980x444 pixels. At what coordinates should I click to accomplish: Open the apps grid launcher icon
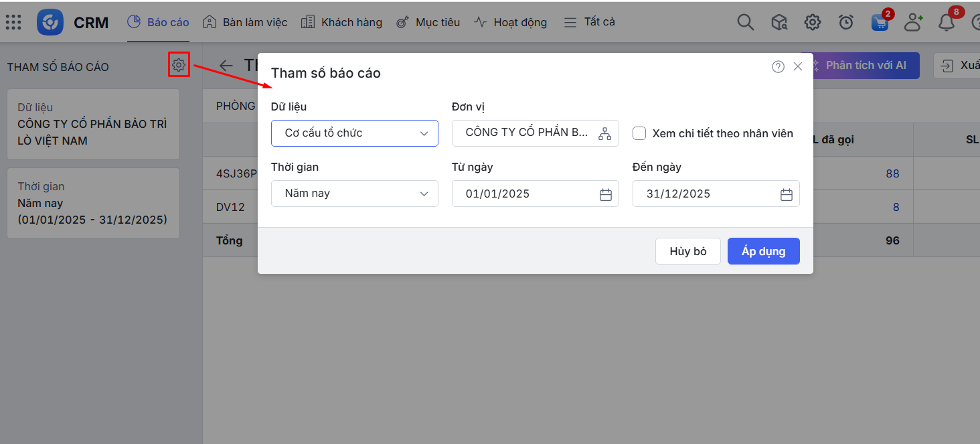13,22
